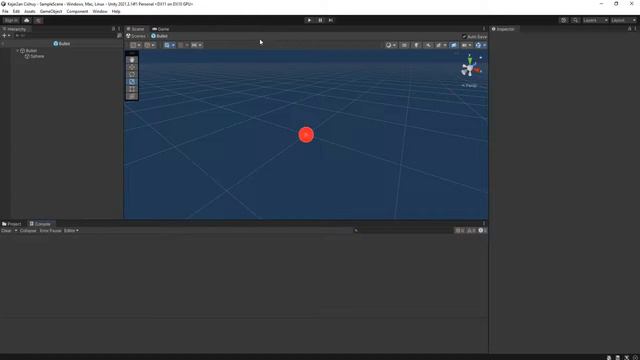Image resolution: width=640 pixels, height=360 pixels.
Task: Open the Edit menu
Action: point(16,11)
